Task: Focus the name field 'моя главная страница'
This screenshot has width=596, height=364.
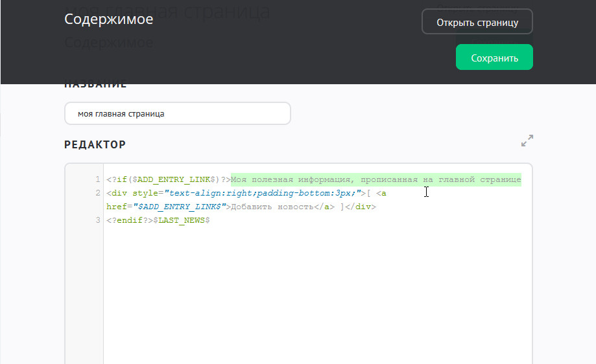Action: point(177,113)
